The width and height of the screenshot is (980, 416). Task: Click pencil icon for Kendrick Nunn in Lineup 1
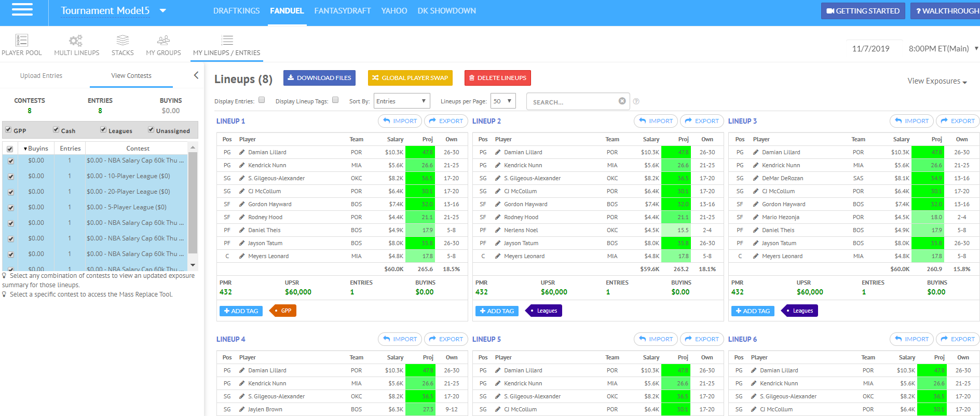242,165
